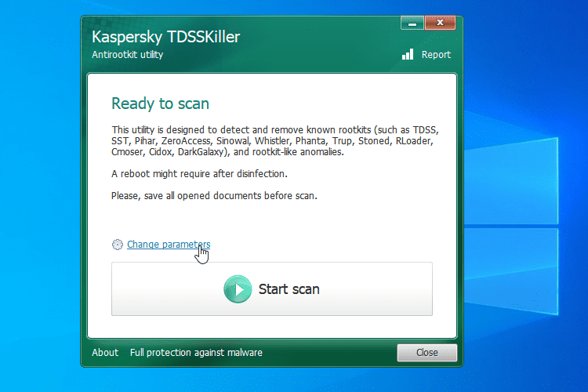This screenshot has width=588, height=392.
Task: Click 'Please, save all opened documents' text
Action: [187, 196]
